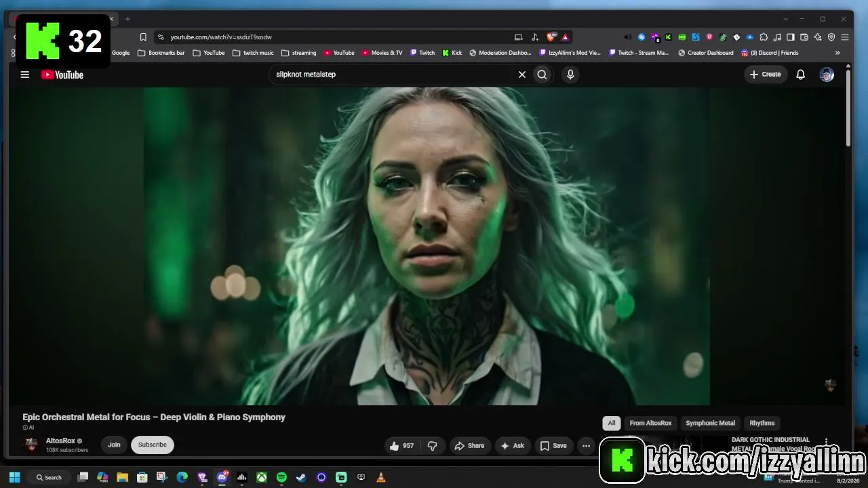Click the video title text
Screen dimensions: 868x488
coord(154,417)
